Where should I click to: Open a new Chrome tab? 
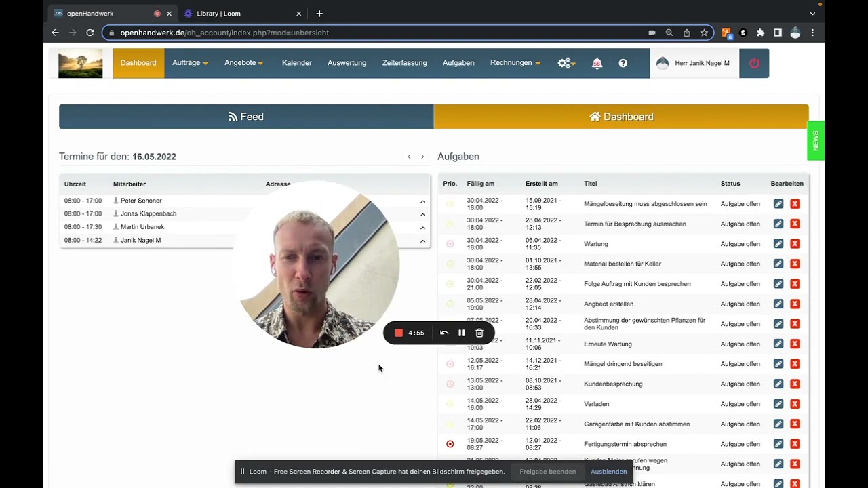pyautogui.click(x=319, y=14)
